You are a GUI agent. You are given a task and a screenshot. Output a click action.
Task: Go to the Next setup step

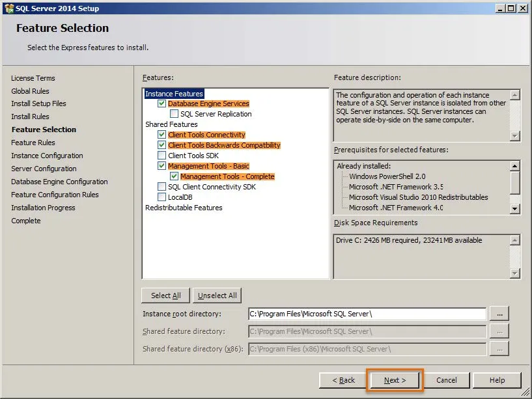pyautogui.click(x=395, y=380)
